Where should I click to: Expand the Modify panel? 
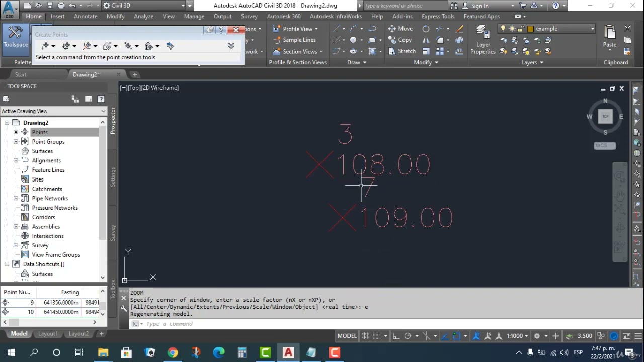426,62
